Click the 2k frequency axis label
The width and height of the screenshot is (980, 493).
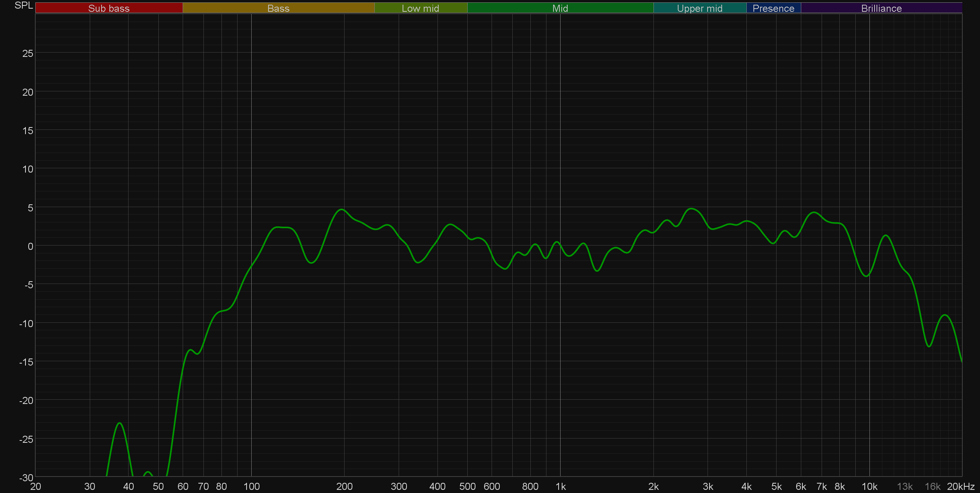pos(653,487)
